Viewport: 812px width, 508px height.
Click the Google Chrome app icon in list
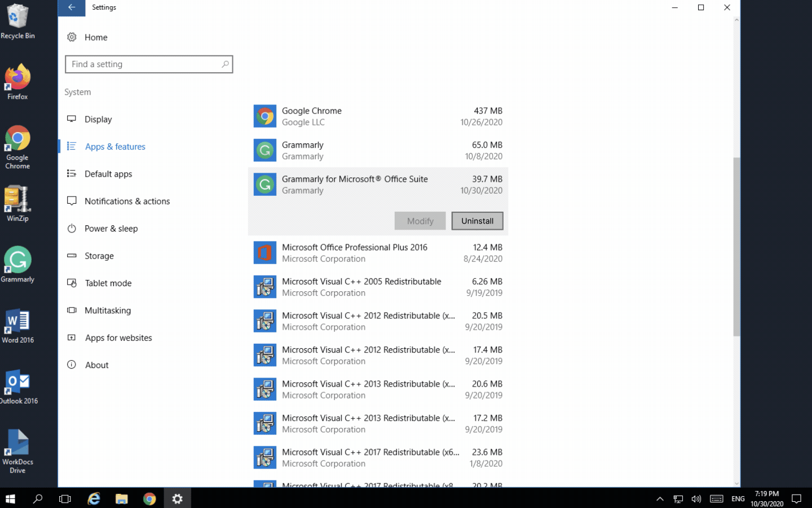pos(264,116)
